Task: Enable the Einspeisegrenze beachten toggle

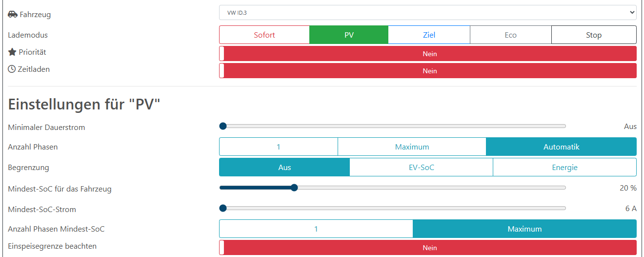Action: coord(428,248)
